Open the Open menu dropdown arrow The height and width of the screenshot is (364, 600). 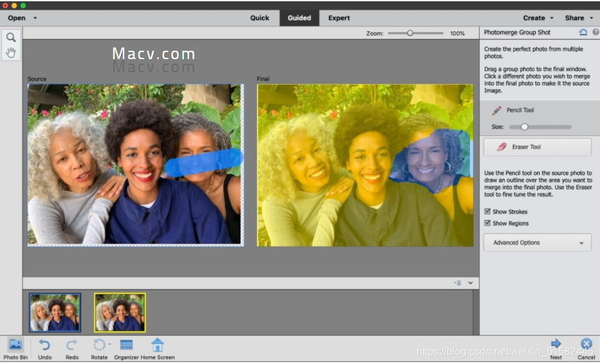coord(35,18)
